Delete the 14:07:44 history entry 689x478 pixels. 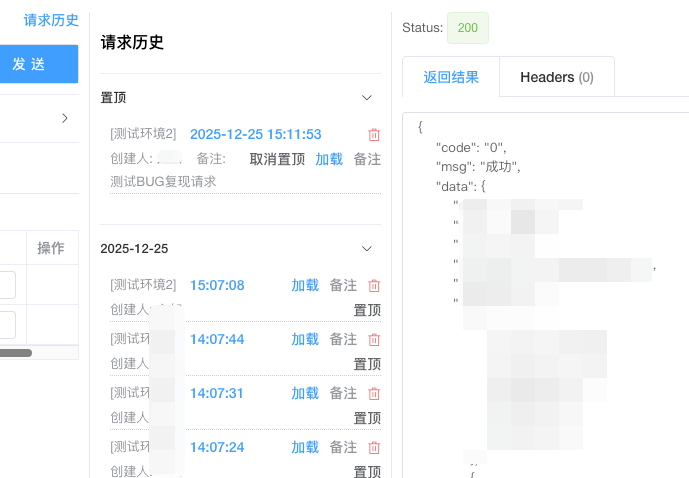click(374, 339)
